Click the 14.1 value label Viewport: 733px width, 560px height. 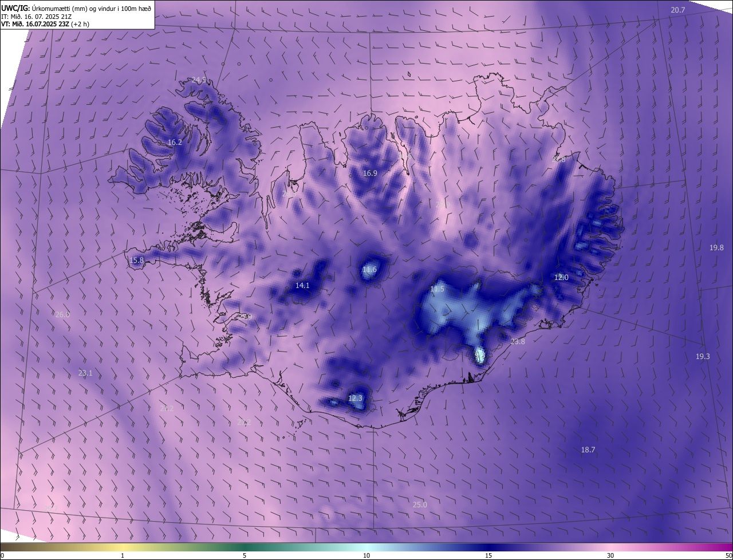(302, 286)
